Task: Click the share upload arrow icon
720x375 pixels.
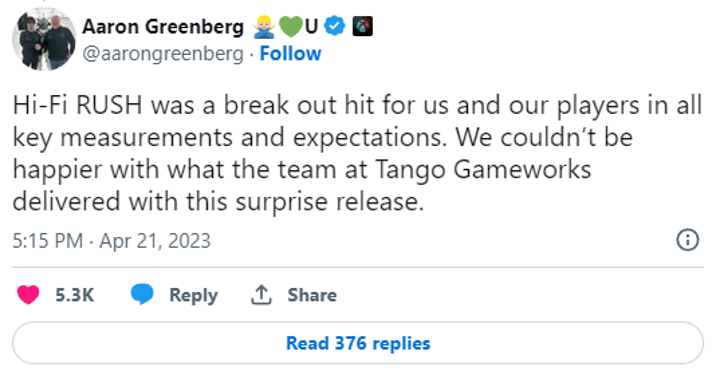Action: (x=261, y=295)
